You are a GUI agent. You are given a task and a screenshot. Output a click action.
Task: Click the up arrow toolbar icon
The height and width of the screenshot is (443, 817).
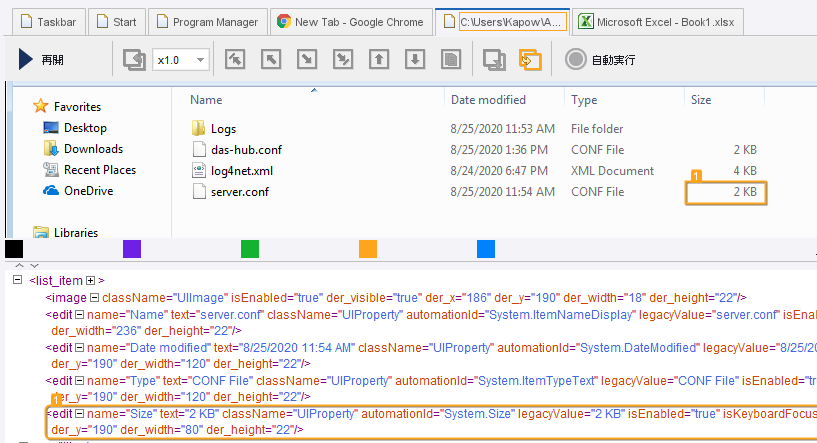point(379,60)
